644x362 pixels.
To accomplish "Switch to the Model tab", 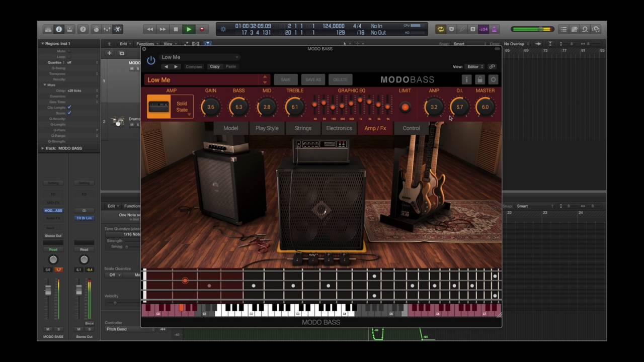I will pos(231,128).
